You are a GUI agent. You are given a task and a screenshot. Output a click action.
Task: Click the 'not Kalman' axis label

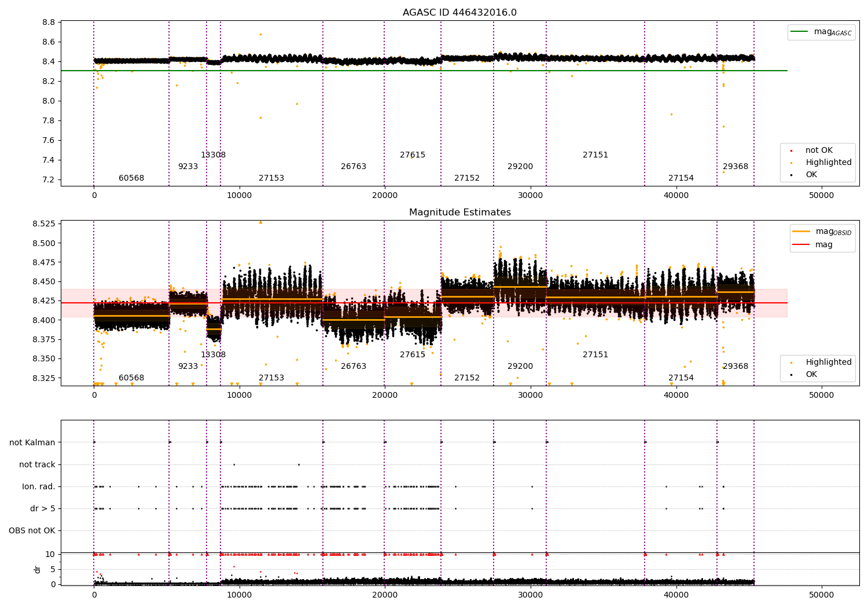click(32, 442)
